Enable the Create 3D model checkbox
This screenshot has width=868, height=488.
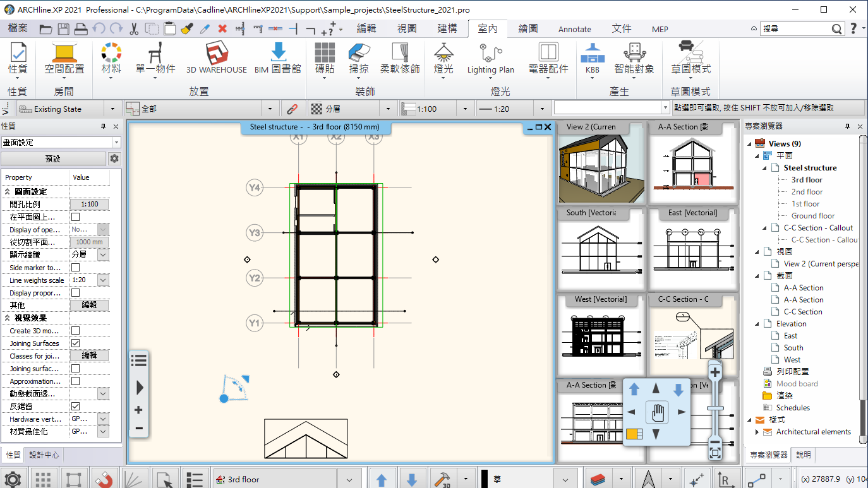(75, 331)
